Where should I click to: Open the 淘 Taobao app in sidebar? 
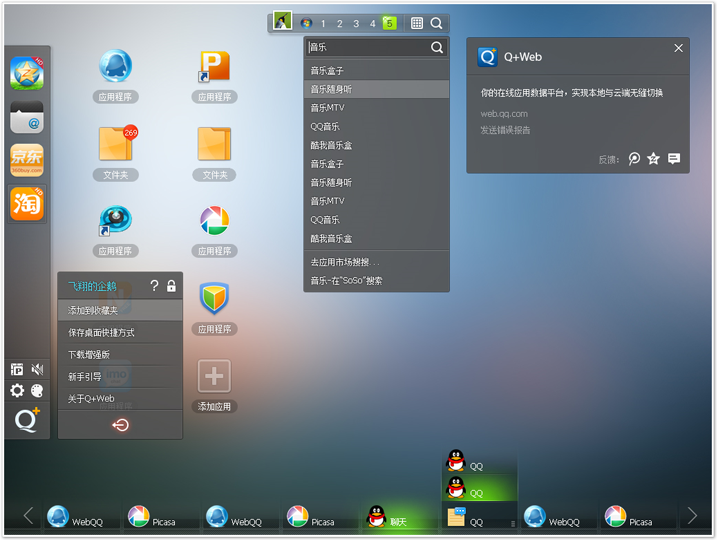coord(27,204)
